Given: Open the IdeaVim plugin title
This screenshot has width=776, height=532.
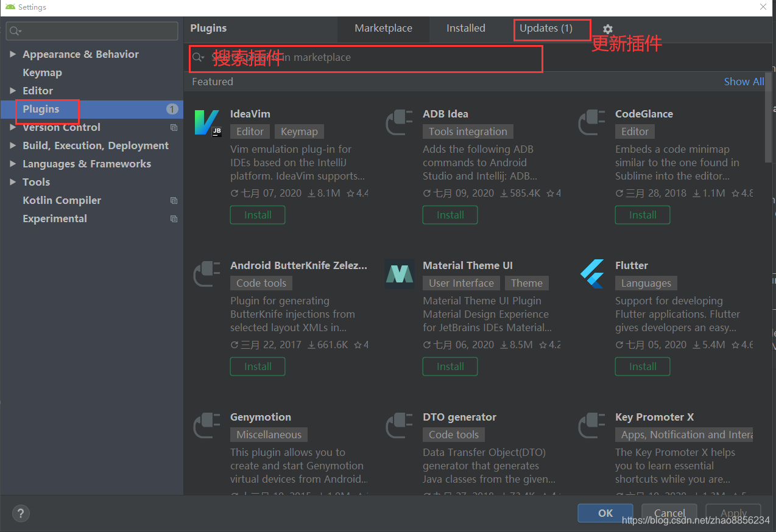Looking at the screenshot, I should click(250, 114).
